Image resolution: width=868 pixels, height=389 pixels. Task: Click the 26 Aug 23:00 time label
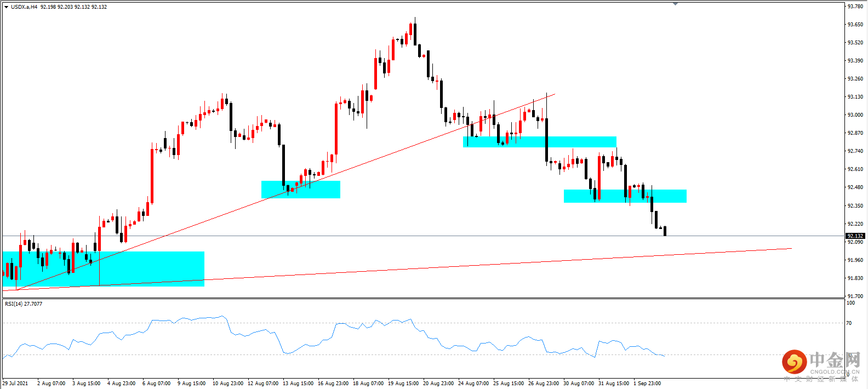point(544,383)
